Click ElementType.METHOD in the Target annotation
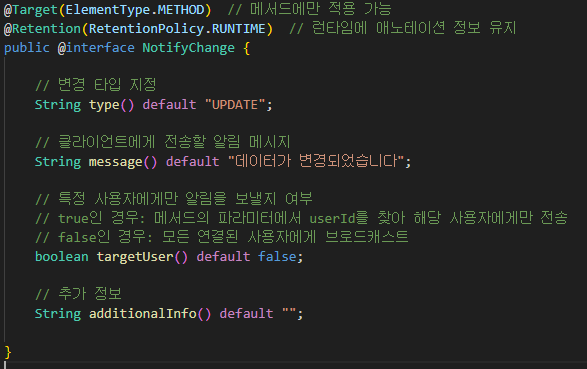This screenshot has height=369, width=587. [135, 10]
